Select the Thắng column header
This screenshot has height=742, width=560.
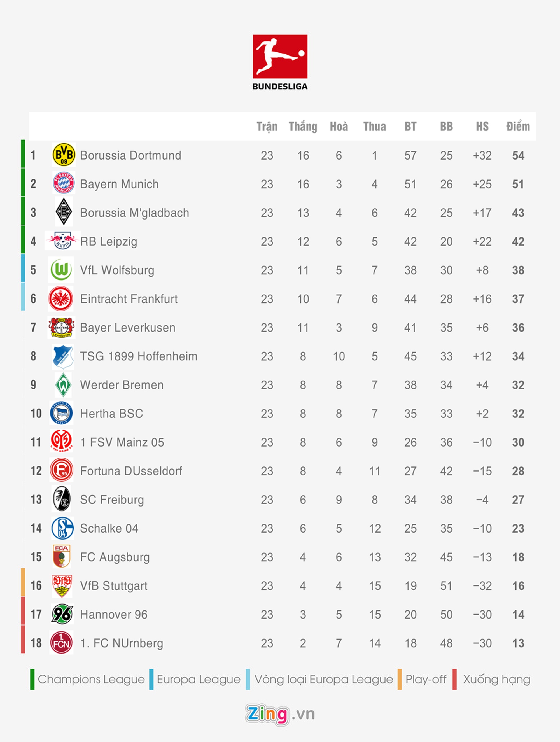pyautogui.click(x=303, y=127)
